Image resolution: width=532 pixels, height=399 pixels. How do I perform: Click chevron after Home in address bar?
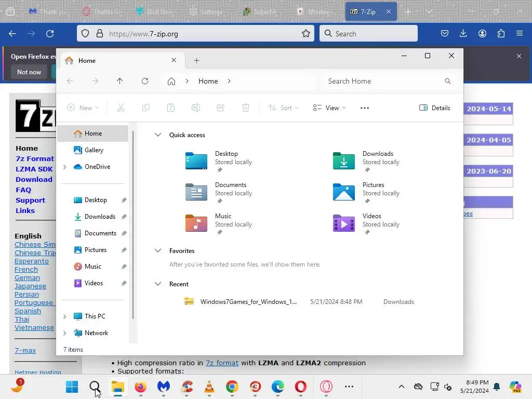(x=229, y=81)
